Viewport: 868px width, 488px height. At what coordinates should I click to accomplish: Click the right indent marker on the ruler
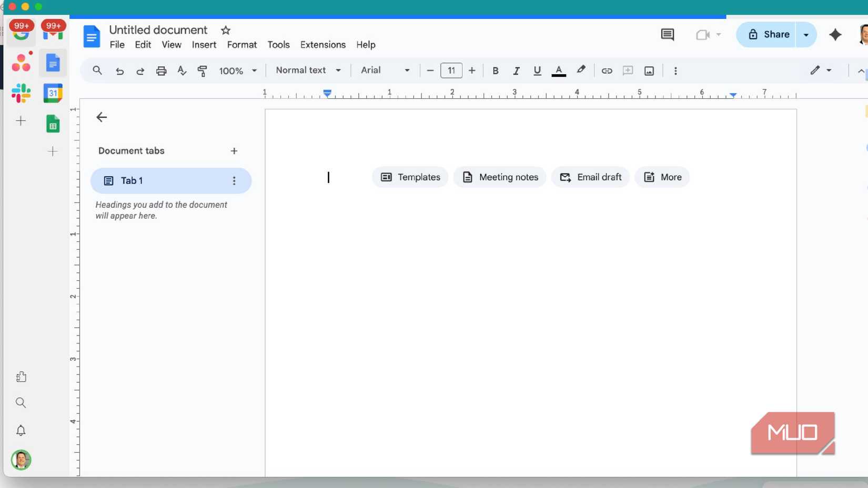coord(733,95)
